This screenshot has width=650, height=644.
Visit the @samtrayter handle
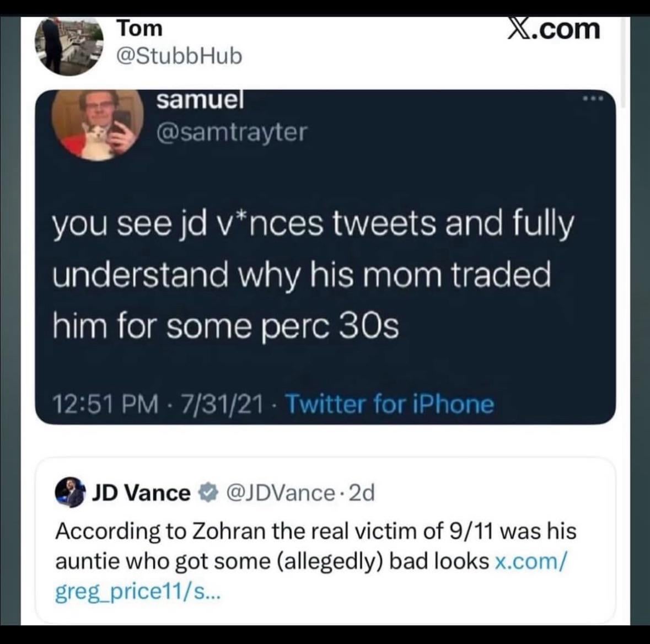232,132
